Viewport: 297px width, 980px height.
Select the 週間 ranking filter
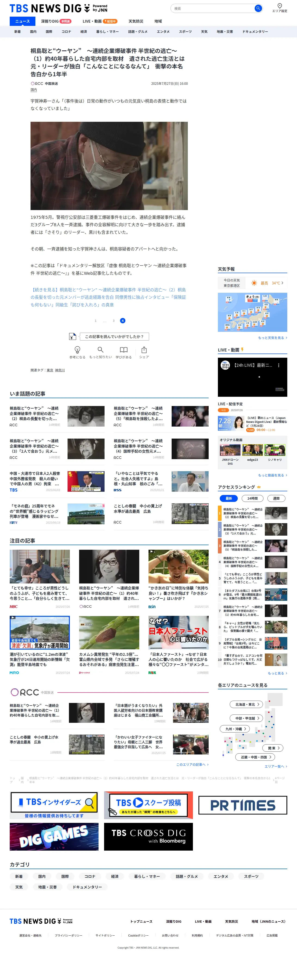pyautogui.click(x=276, y=498)
